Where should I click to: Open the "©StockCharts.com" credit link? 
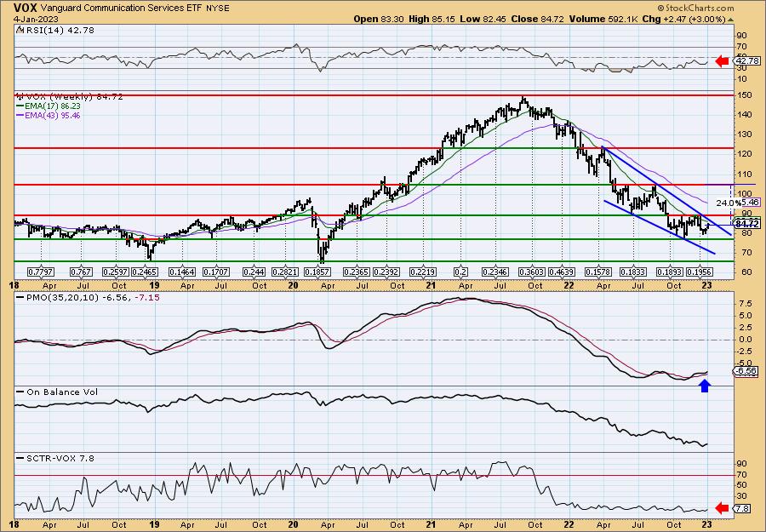tap(695, 8)
